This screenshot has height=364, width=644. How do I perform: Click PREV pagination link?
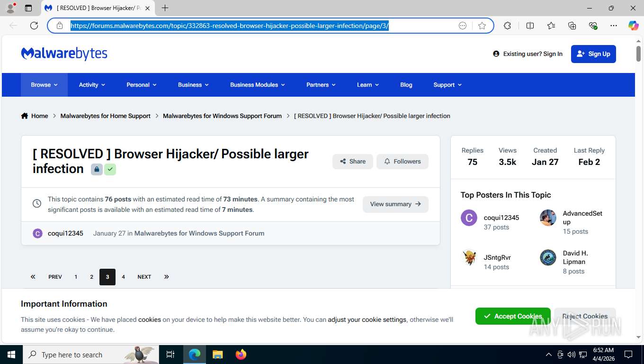coord(55,277)
